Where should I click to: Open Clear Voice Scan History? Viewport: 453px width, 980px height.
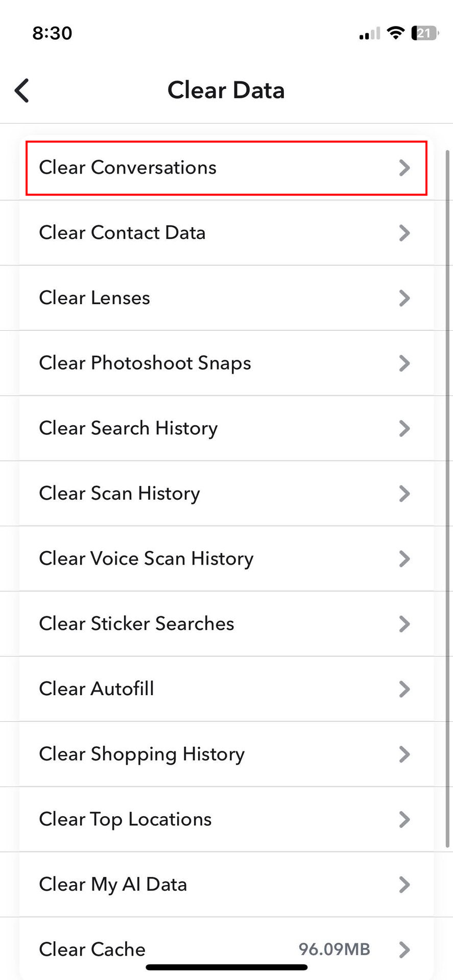click(x=226, y=558)
